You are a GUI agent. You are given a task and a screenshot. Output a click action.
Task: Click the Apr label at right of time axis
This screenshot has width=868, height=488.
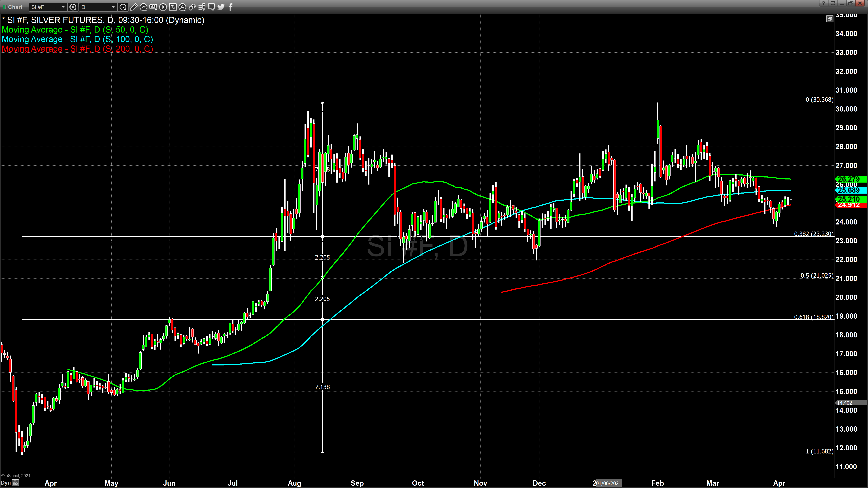(x=779, y=483)
